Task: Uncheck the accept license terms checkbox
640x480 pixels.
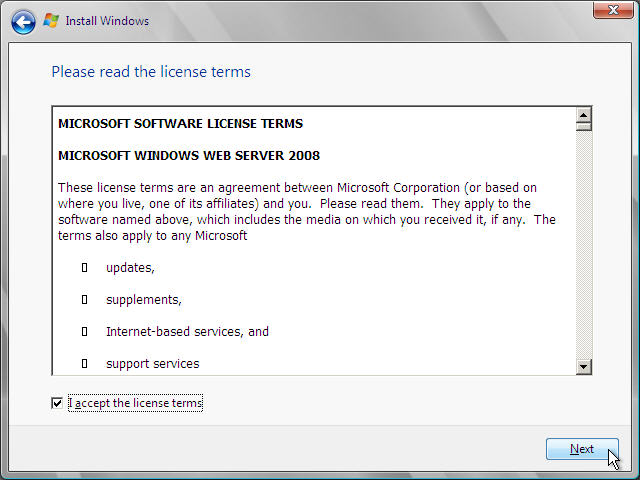Action: pyautogui.click(x=57, y=403)
